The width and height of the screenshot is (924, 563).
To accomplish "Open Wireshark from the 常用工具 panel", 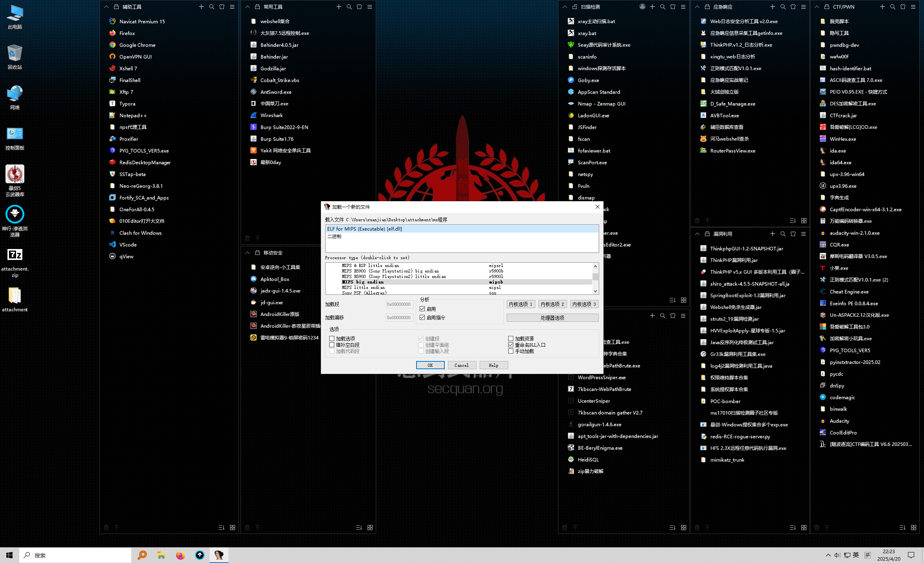I will [x=271, y=115].
